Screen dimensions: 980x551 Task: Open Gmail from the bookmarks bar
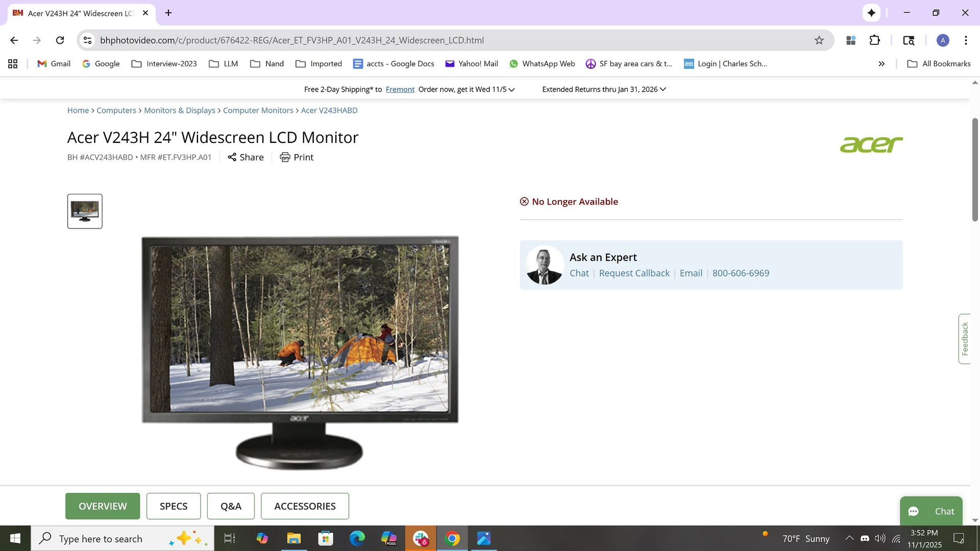pos(53,63)
